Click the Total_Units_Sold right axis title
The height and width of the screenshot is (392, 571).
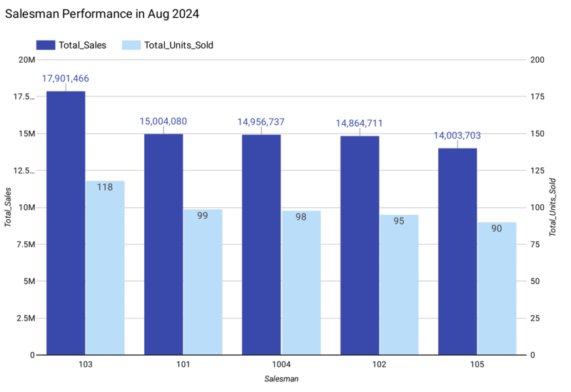(x=552, y=207)
